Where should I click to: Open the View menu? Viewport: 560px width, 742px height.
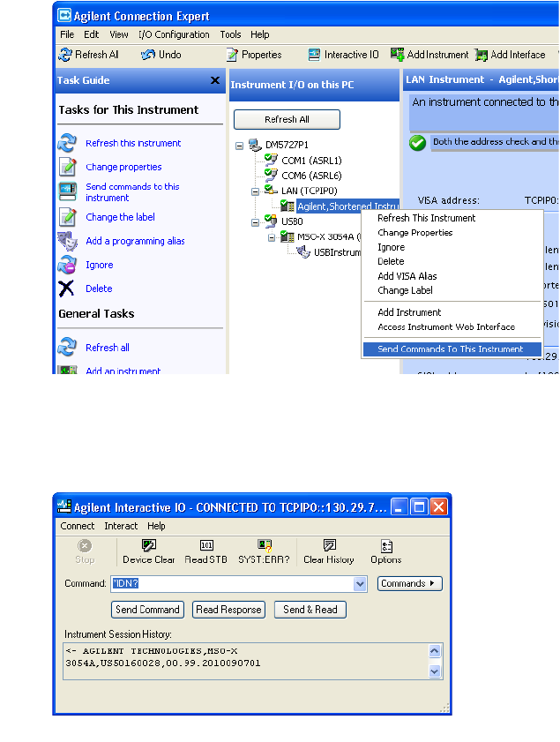click(x=119, y=34)
